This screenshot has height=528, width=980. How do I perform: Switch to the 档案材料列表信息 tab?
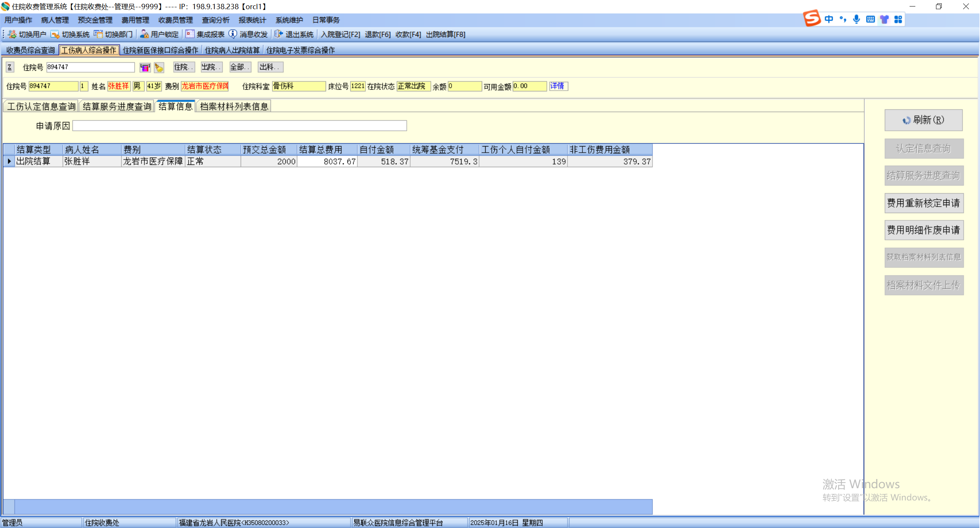234,106
